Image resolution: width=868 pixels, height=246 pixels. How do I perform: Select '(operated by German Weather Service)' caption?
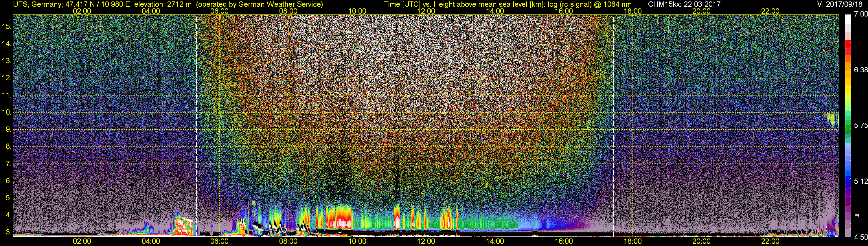point(259,4)
